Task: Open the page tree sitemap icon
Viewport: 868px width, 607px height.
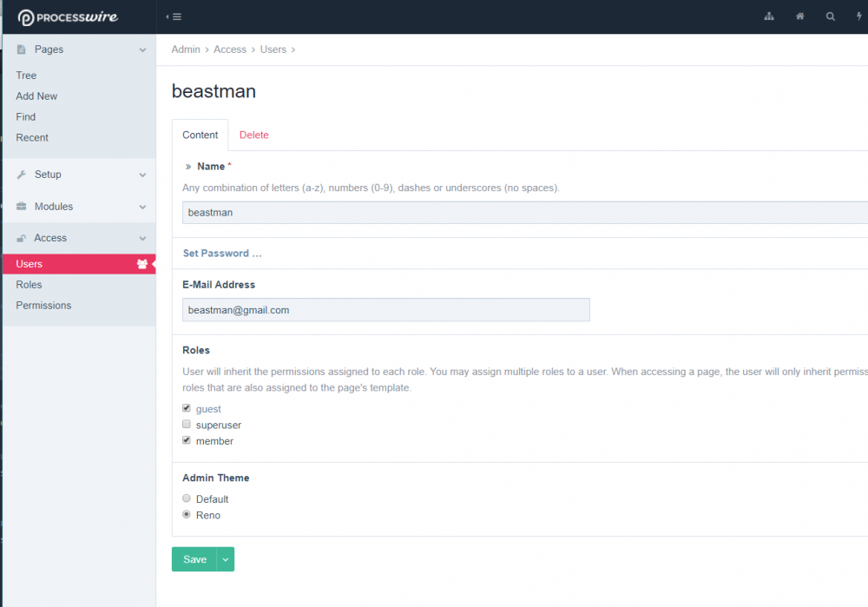Action: point(769,16)
